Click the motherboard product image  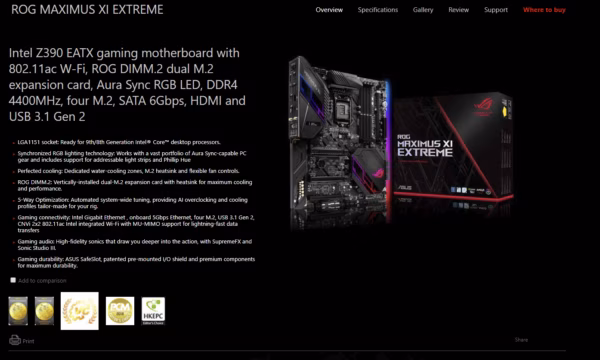click(x=339, y=142)
